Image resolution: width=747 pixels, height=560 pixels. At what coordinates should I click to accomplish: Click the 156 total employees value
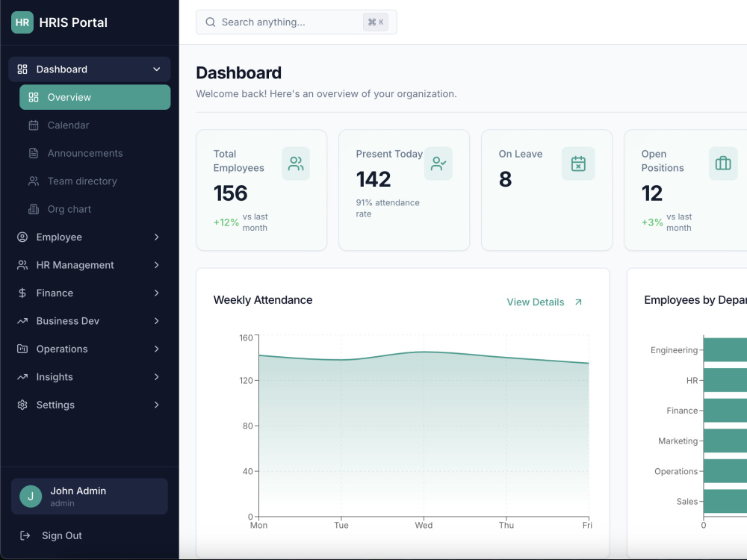(x=231, y=193)
